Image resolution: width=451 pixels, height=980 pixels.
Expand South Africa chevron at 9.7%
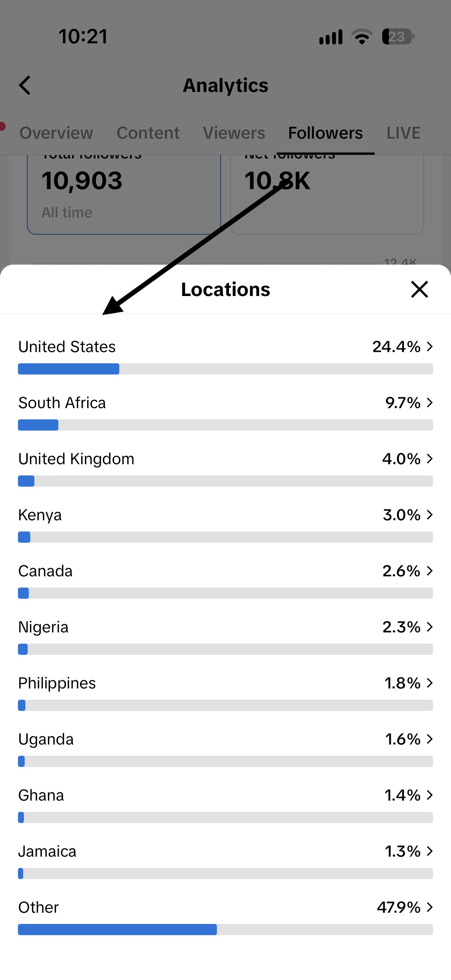tap(430, 403)
